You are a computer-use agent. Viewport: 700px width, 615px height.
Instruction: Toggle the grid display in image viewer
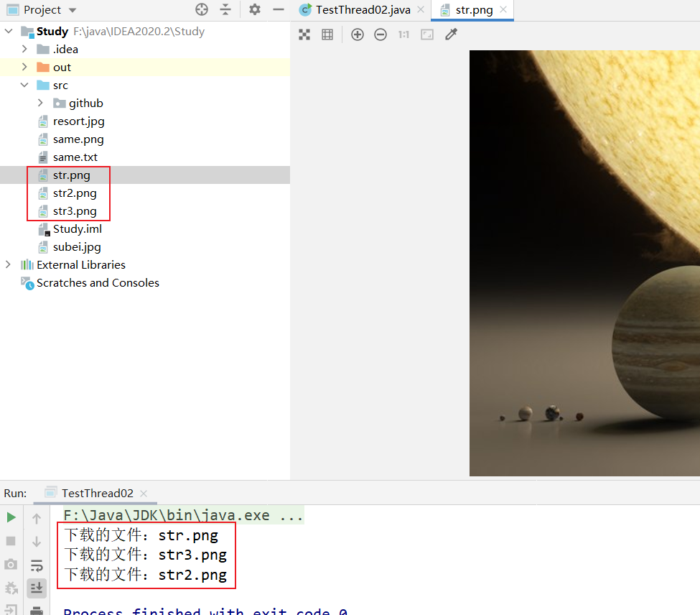pyautogui.click(x=327, y=34)
